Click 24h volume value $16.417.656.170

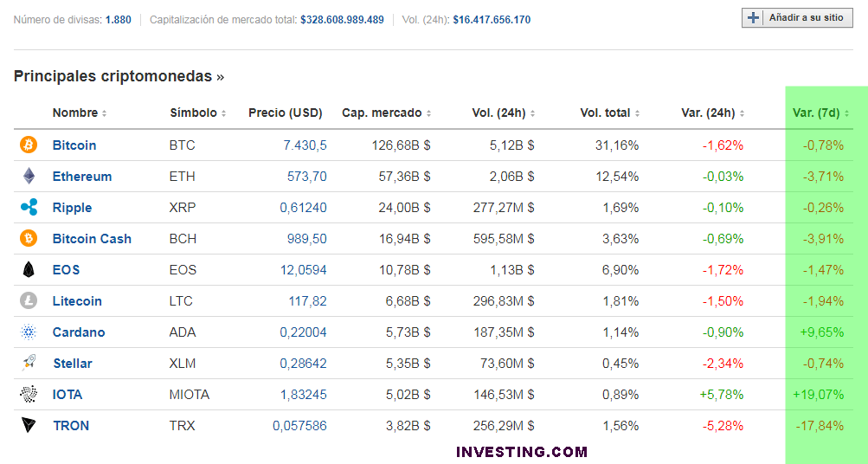click(x=492, y=20)
